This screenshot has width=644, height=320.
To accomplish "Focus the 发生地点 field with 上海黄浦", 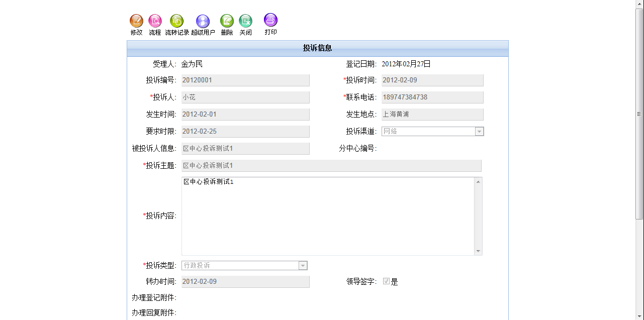I will click(x=432, y=115).
